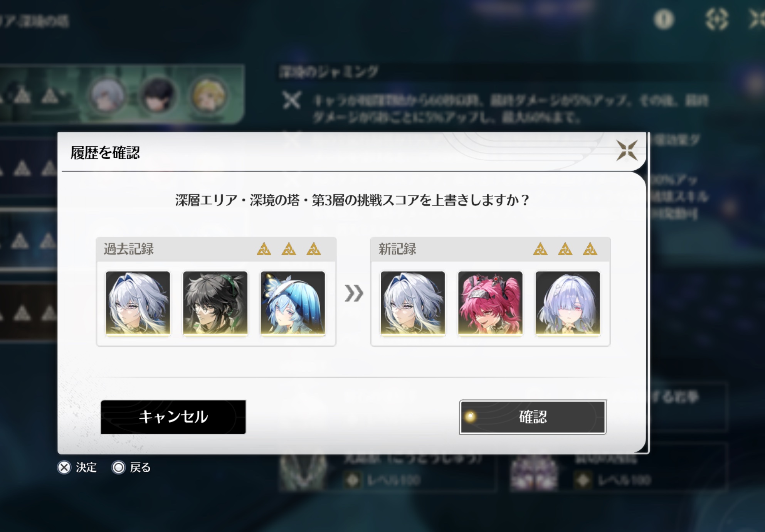Click the 戻る circle button prompt
Image resolution: width=765 pixels, height=532 pixels.
pyautogui.click(x=131, y=468)
